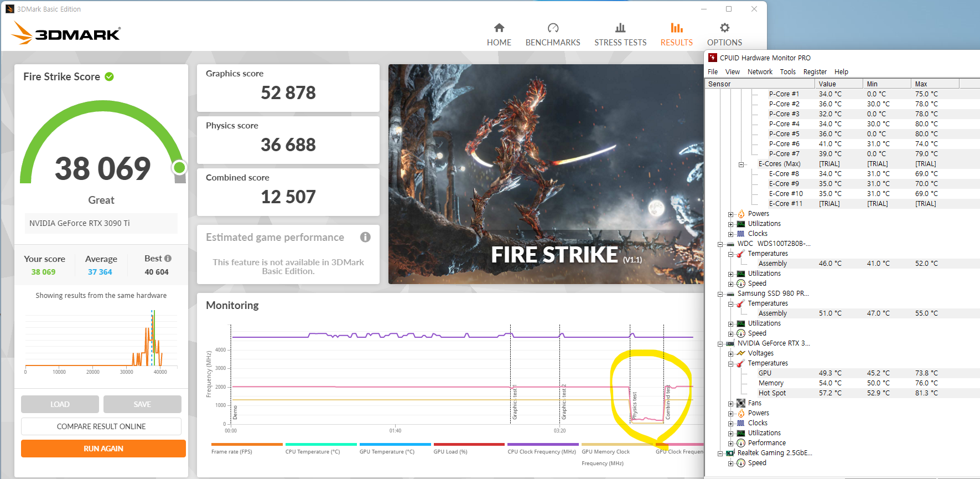Click the SAVE button
Image resolution: width=980 pixels, height=479 pixels.
tap(142, 404)
